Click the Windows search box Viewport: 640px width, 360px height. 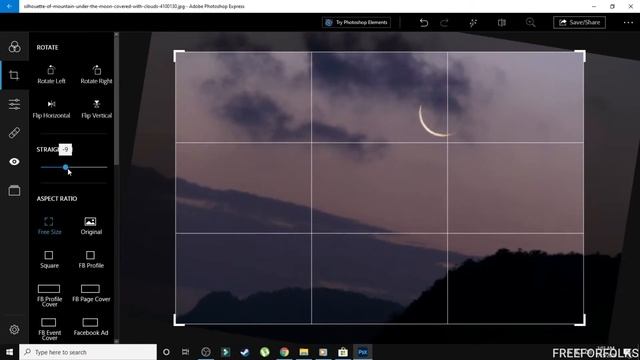pyautogui.click(x=88, y=352)
